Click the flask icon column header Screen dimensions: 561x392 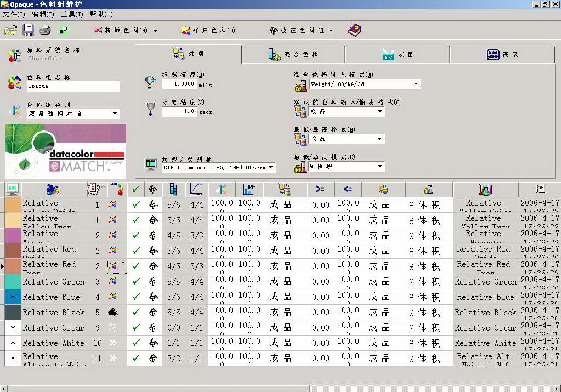click(x=485, y=189)
